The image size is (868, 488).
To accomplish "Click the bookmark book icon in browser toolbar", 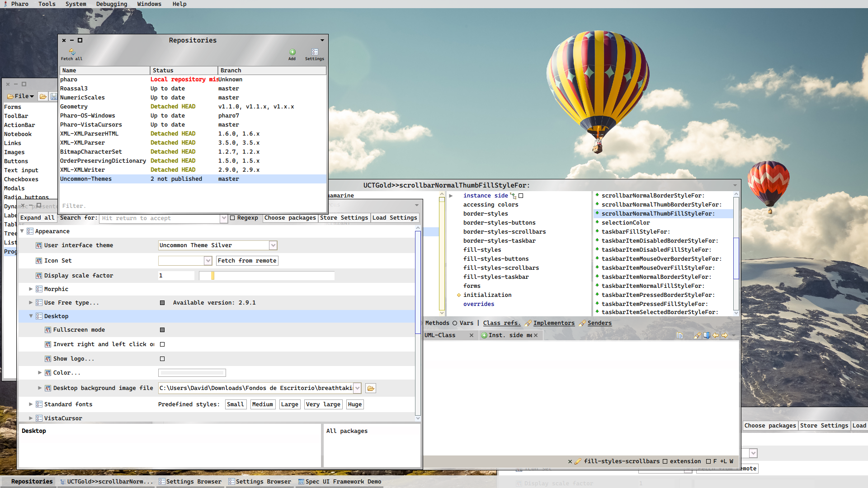I will tap(707, 335).
